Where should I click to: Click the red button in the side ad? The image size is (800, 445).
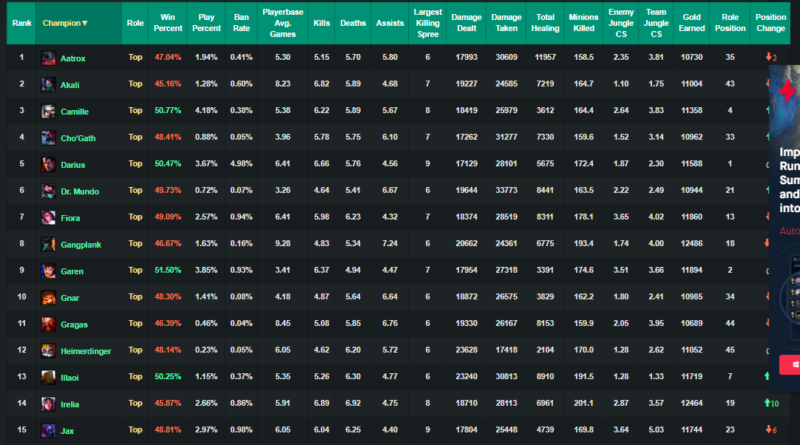pyautogui.click(x=789, y=364)
